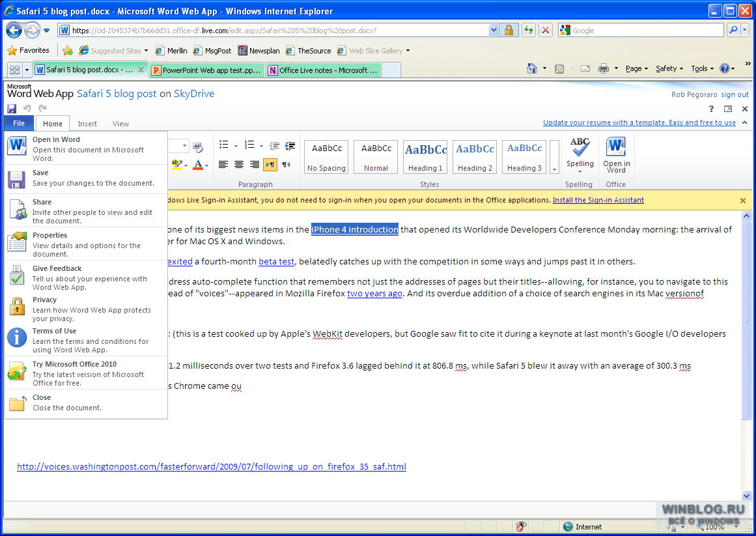756x536 pixels.
Task: Click Install the Sign-in Assistant link
Action: pyautogui.click(x=598, y=200)
